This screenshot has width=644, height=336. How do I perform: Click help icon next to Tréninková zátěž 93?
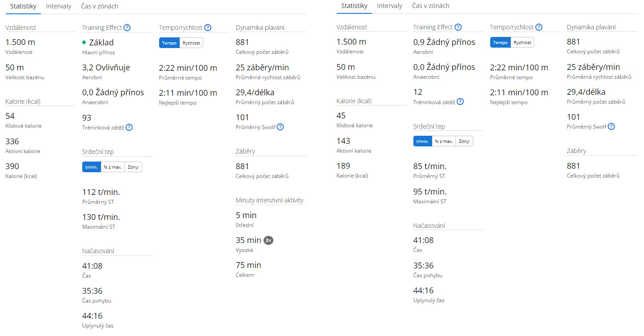tap(129, 127)
